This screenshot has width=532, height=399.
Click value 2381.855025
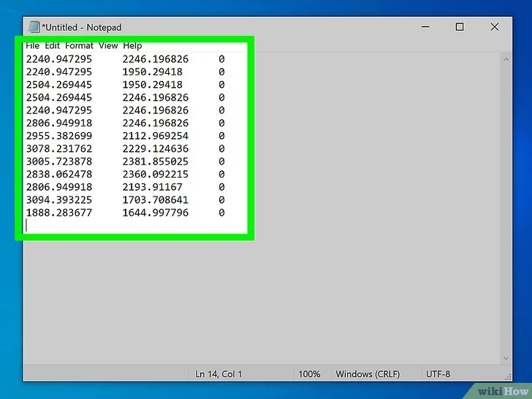[x=156, y=161]
